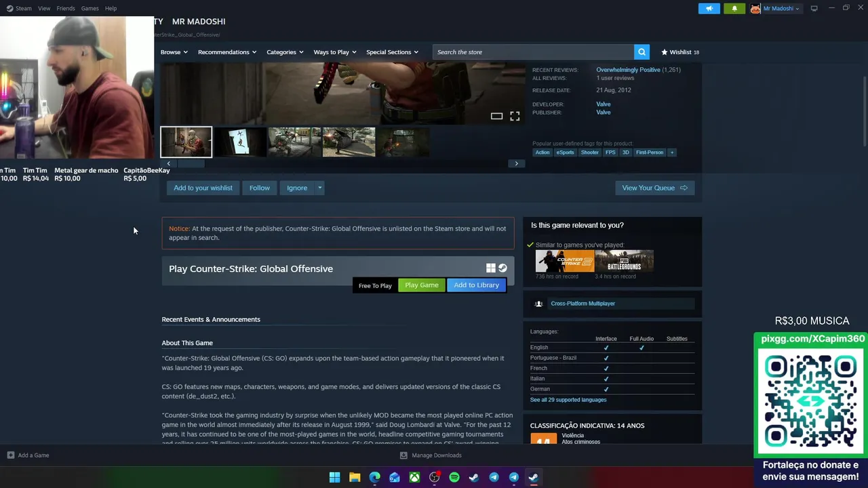Open the Xbox app in taskbar
This screenshot has width=868, height=488.
coord(414,477)
